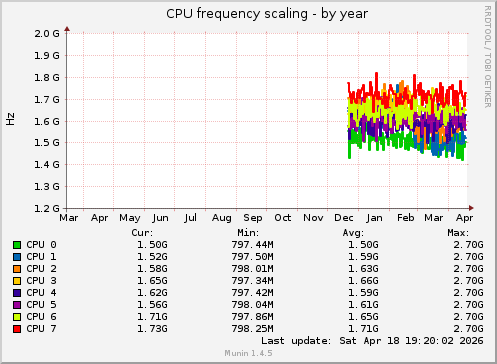Click the 'Min:' column header
Screen dimensions: 497x364
pos(248,233)
